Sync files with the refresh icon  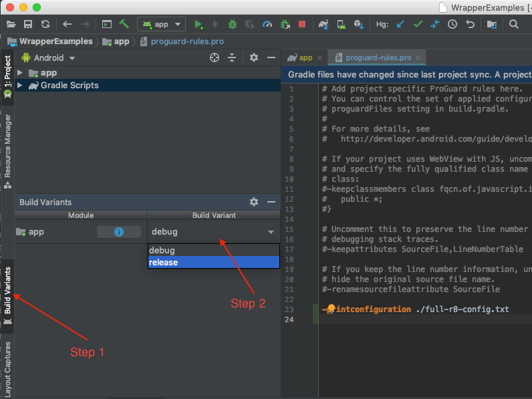pos(45,25)
